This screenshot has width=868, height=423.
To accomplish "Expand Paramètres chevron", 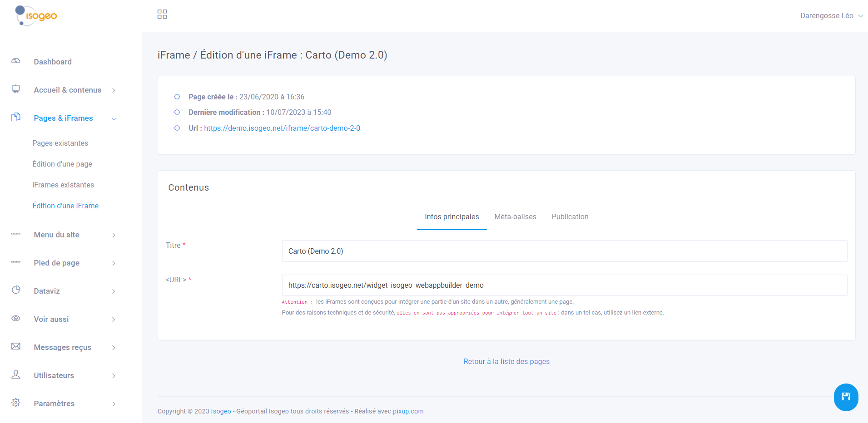I will point(114,404).
